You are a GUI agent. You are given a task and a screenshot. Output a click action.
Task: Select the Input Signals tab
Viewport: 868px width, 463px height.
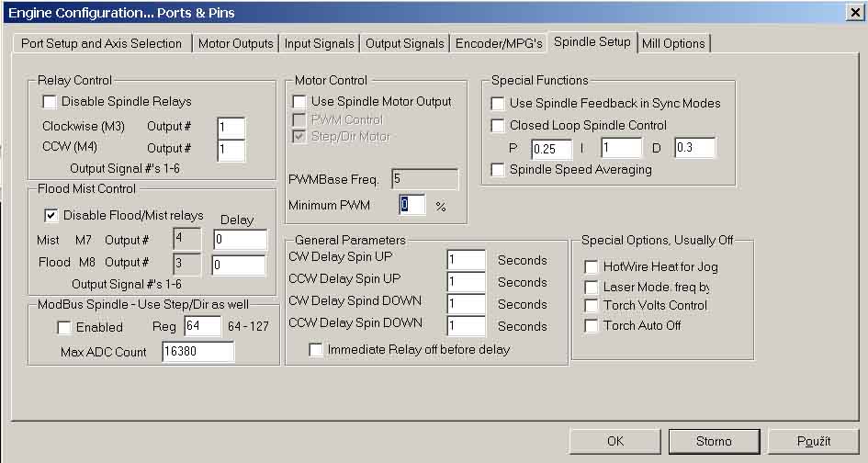tap(319, 43)
